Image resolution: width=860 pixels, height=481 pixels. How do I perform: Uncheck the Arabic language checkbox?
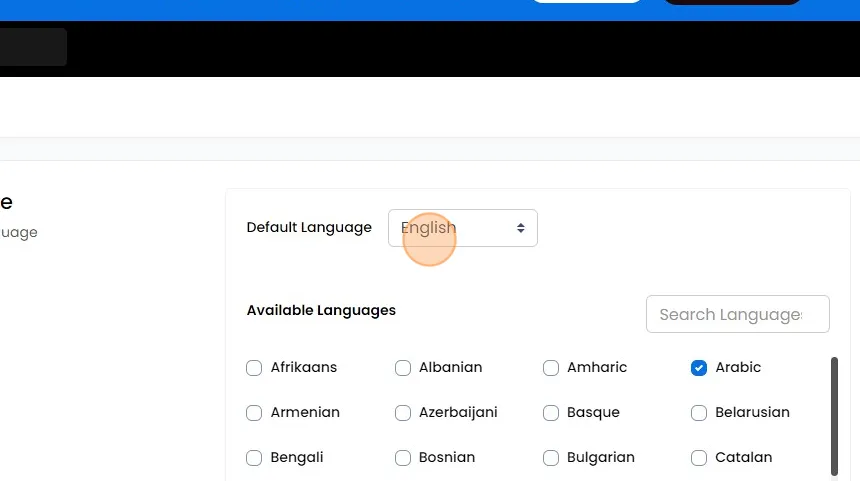tap(699, 367)
